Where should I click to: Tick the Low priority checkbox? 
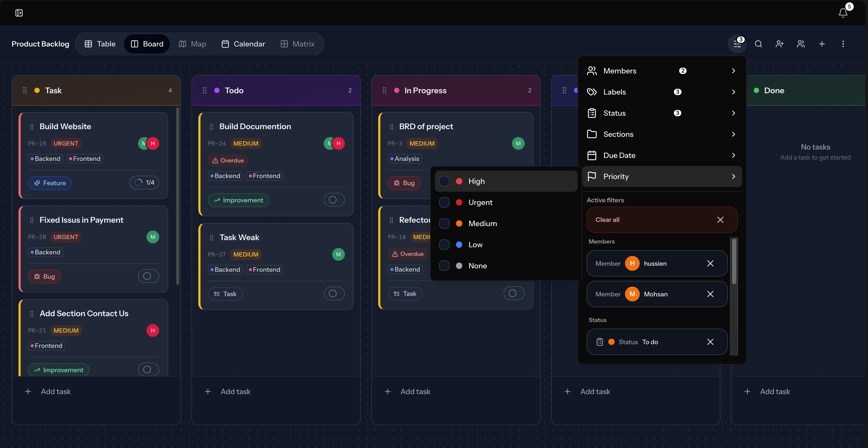pos(444,245)
